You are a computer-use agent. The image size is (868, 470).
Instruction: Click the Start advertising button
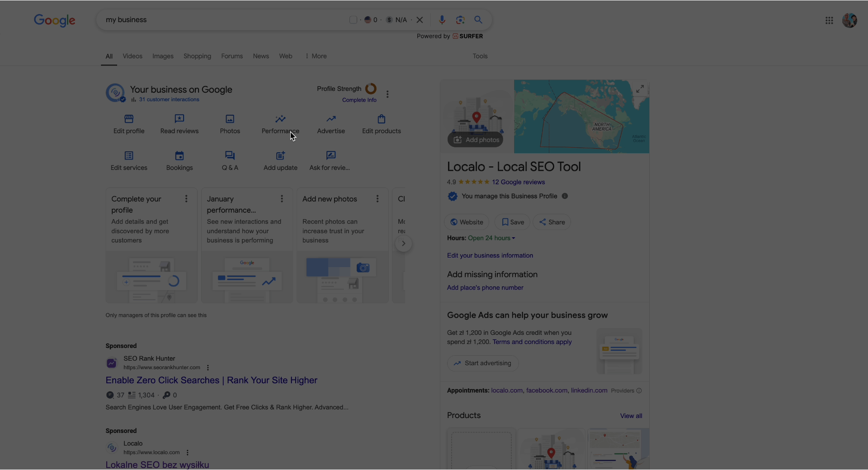click(x=483, y=363)
